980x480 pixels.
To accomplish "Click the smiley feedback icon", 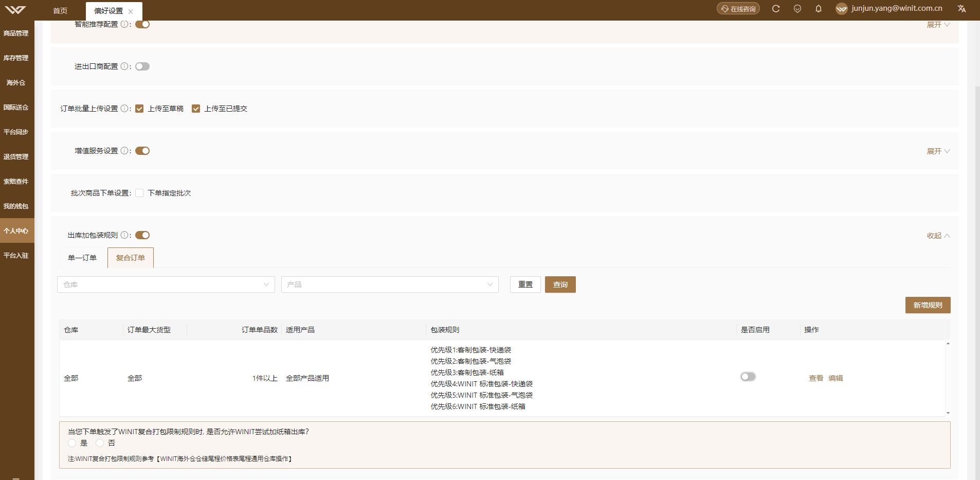I will pyautogui.click(x=797, y=9).
